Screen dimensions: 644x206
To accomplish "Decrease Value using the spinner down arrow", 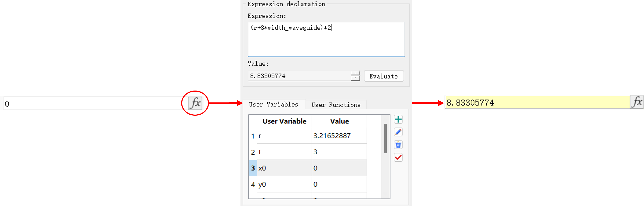I will point(355,78).
